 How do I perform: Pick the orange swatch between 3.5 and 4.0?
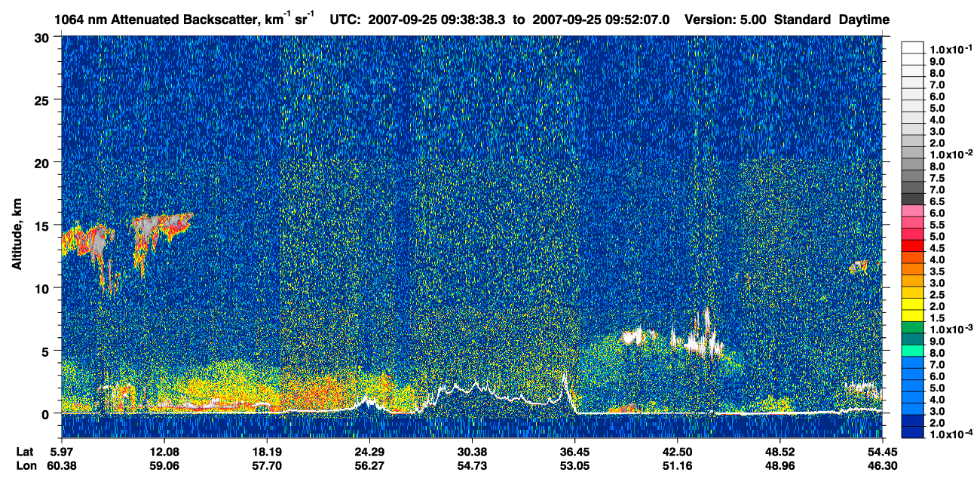click(913, 269)
